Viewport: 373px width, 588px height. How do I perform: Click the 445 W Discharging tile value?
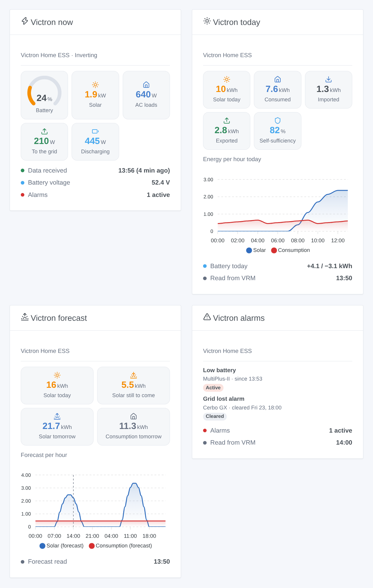tap(95, 141)
